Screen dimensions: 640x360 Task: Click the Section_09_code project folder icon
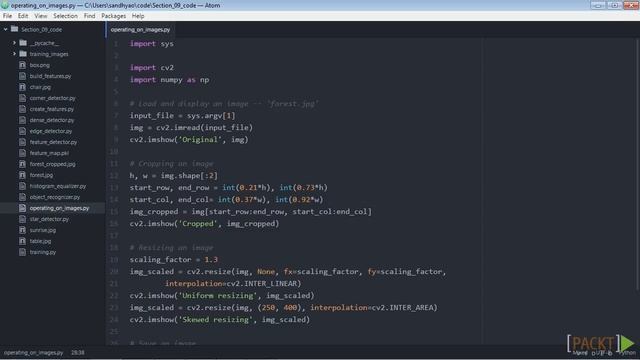pos(15,29)
